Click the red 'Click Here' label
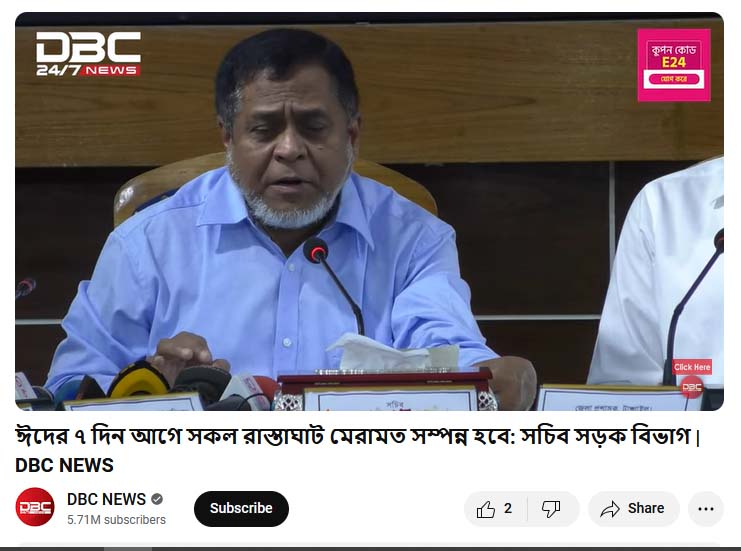This screenshot has width=741, height=551. point(692,367)
